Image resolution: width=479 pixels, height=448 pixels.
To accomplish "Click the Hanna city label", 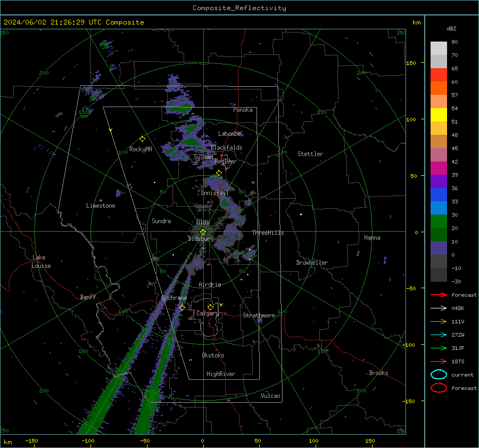I will tap(372, 238).
